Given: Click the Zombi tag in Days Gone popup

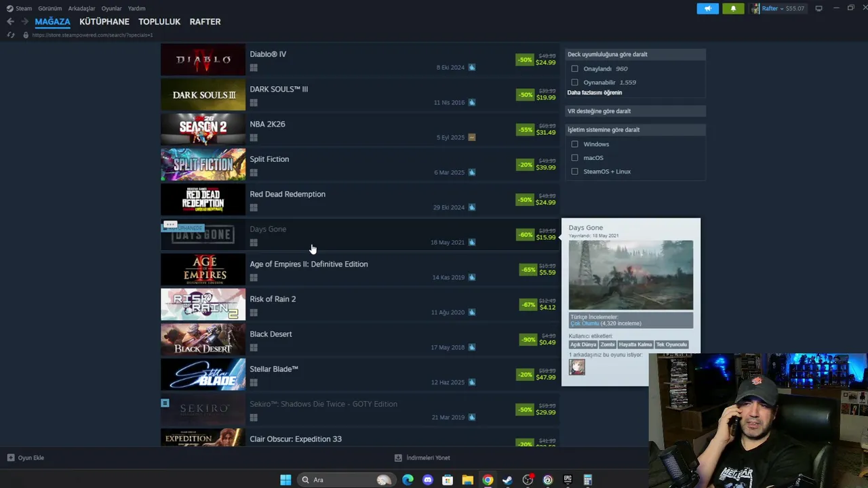Looking at the screenshot, I should [608, 344].
